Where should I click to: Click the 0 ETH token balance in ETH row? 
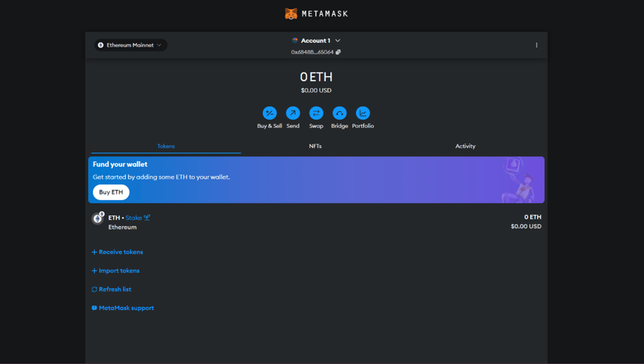pos(533,217)
